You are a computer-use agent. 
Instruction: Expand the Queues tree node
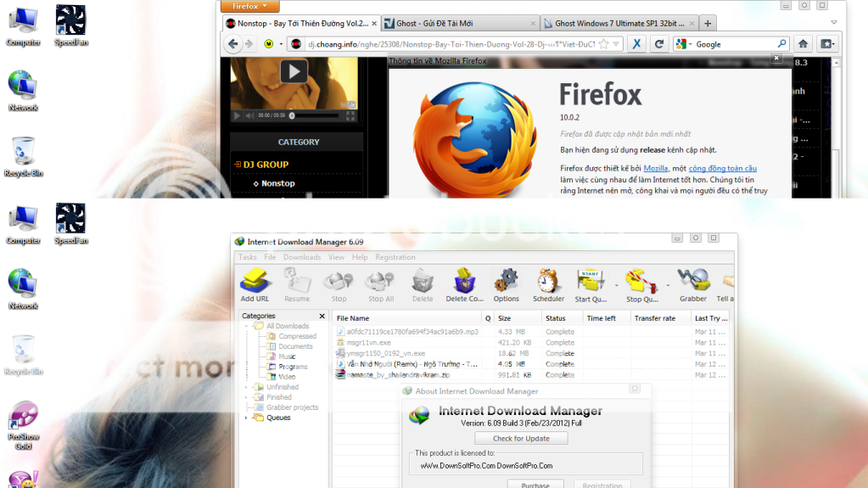(x=248, y=418)
